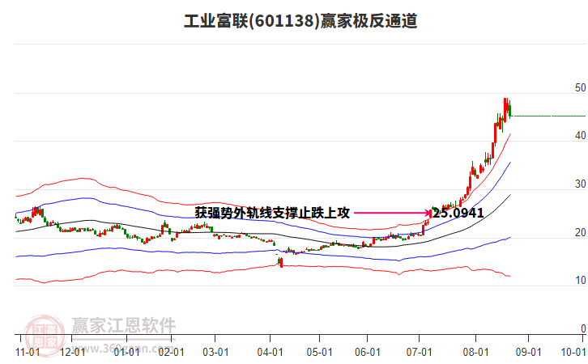Click the long red candlestick below the 04-01 low
This screenshot has width=588, height=364.
tap(281, 262)
